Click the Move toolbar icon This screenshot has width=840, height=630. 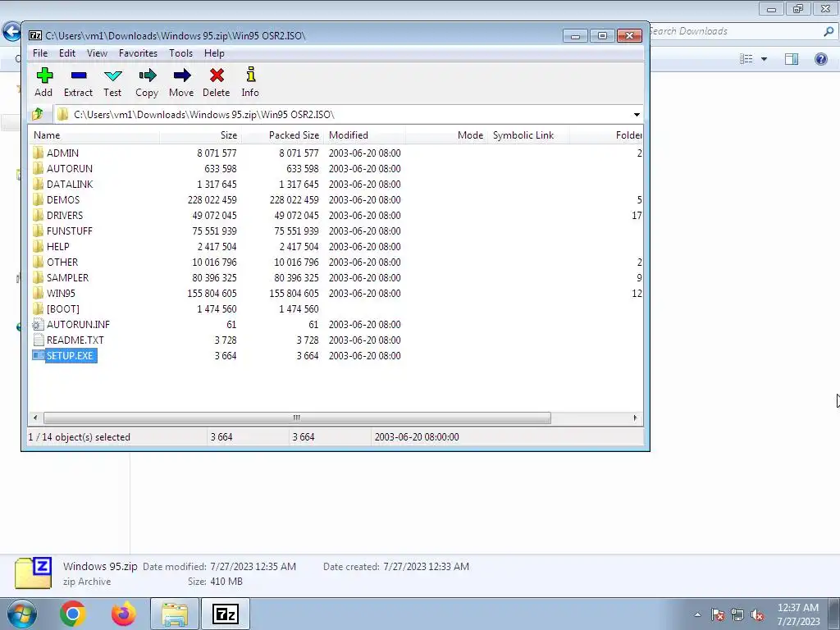181,75
